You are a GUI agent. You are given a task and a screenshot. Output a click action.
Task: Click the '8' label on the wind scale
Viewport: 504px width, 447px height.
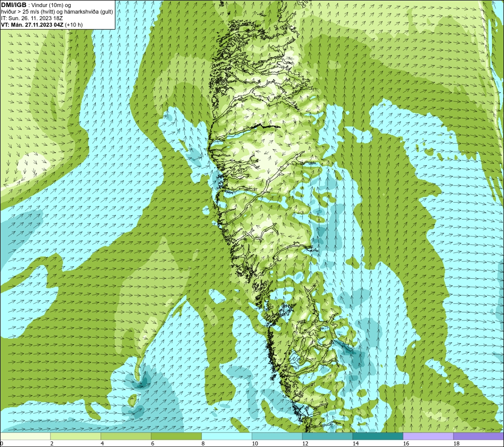(x=203, y=443)
